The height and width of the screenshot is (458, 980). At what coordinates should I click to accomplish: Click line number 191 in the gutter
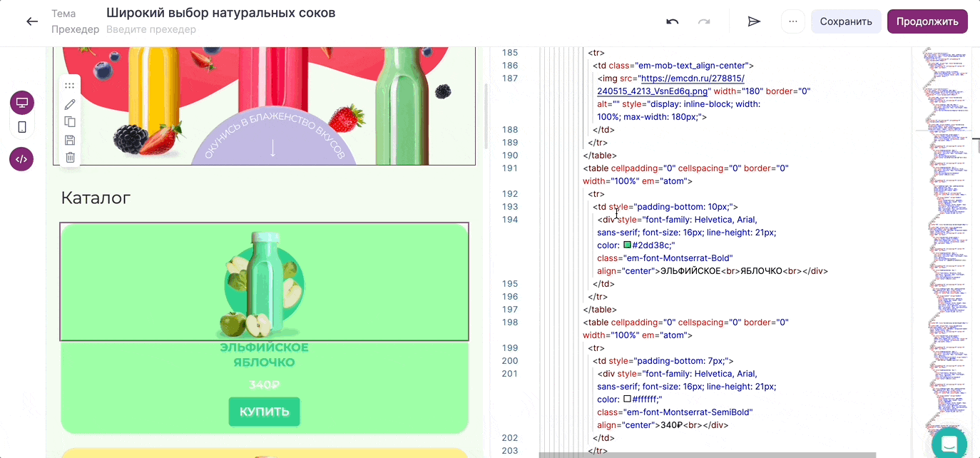[509, 168]
